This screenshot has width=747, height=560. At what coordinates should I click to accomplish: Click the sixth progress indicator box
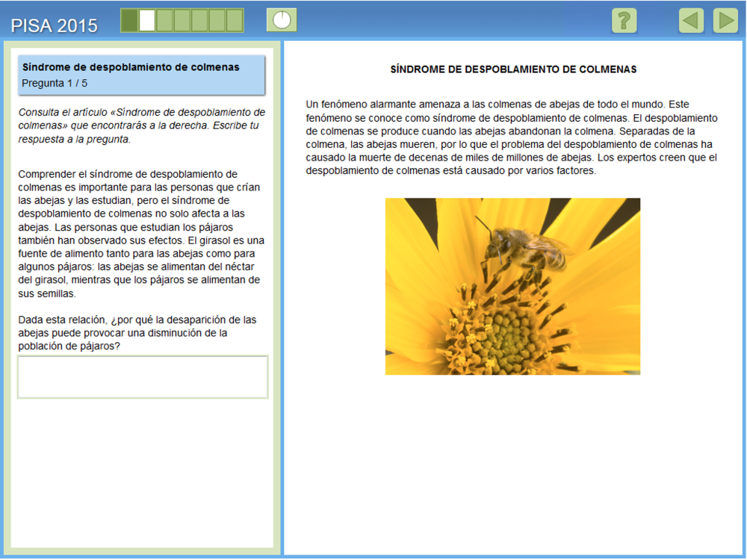tap(217, 20)
